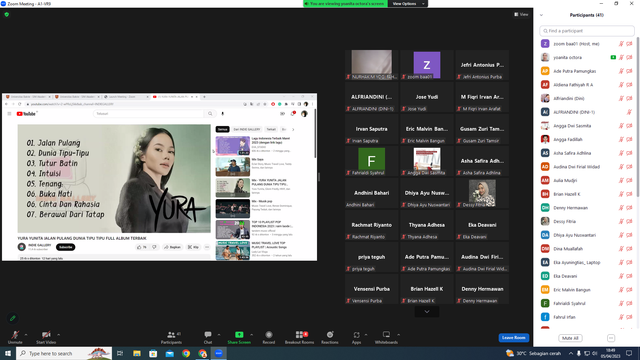This screenshot has height=360, width=640.
Task: Click Task View taskbar icon
Action: pos(120,353)
